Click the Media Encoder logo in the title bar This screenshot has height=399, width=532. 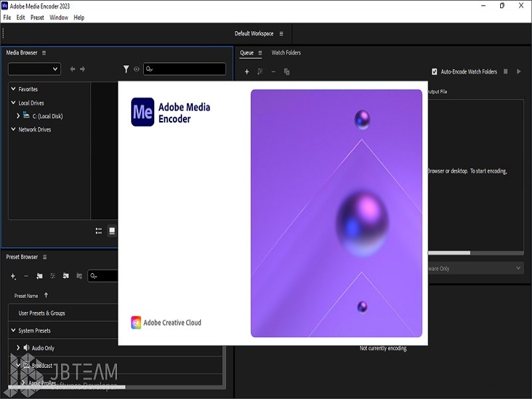(x=5, y=6)
